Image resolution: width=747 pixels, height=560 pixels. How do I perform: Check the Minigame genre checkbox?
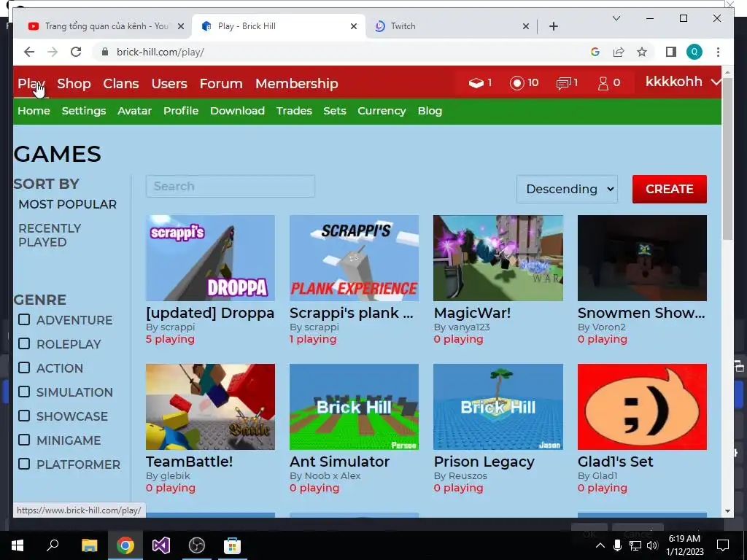tap(24, 440)
